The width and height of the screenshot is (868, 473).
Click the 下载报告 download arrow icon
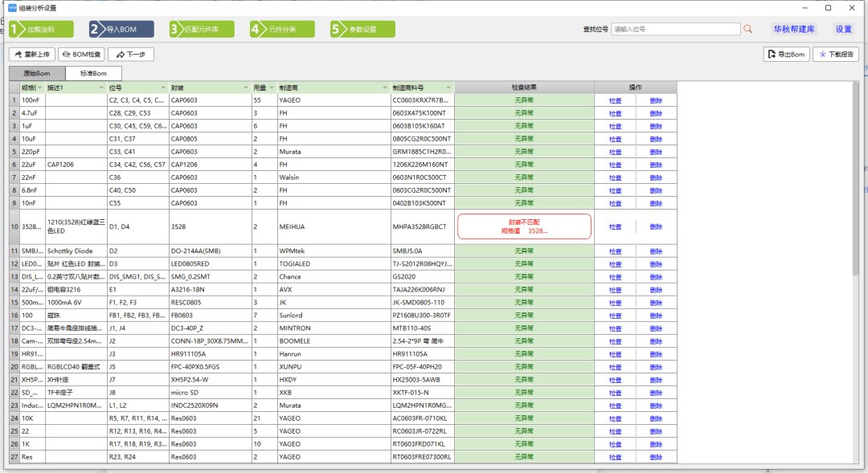[x=823, y=55]
